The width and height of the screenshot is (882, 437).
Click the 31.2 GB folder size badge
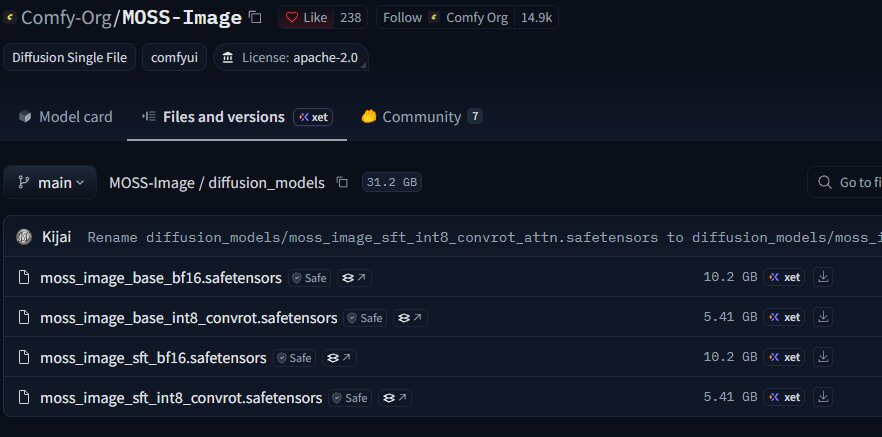[392, 182]
